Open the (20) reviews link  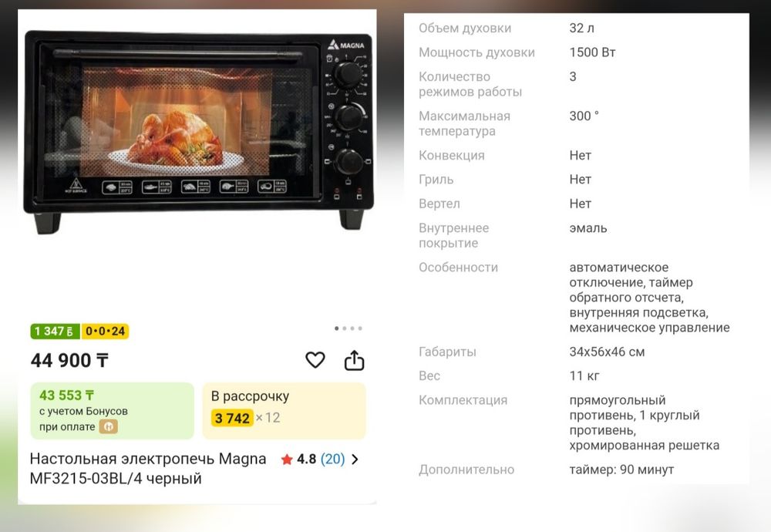[332, 460]
